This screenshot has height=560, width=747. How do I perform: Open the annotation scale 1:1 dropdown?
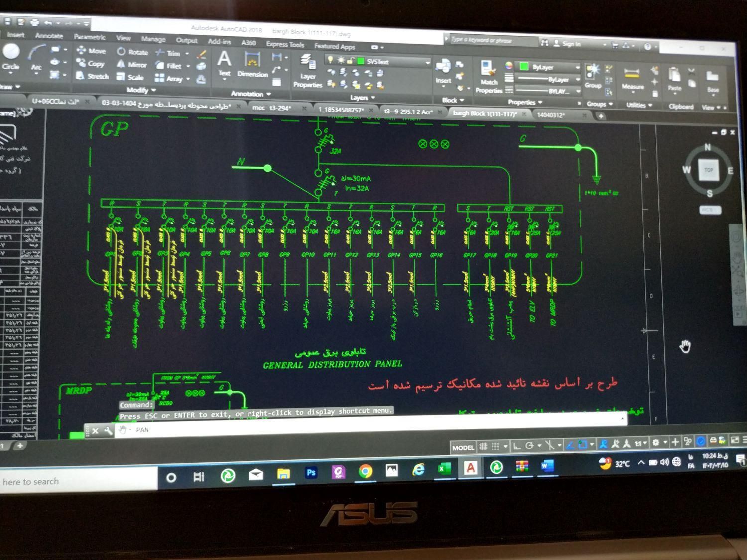click(x=640, y=443)
